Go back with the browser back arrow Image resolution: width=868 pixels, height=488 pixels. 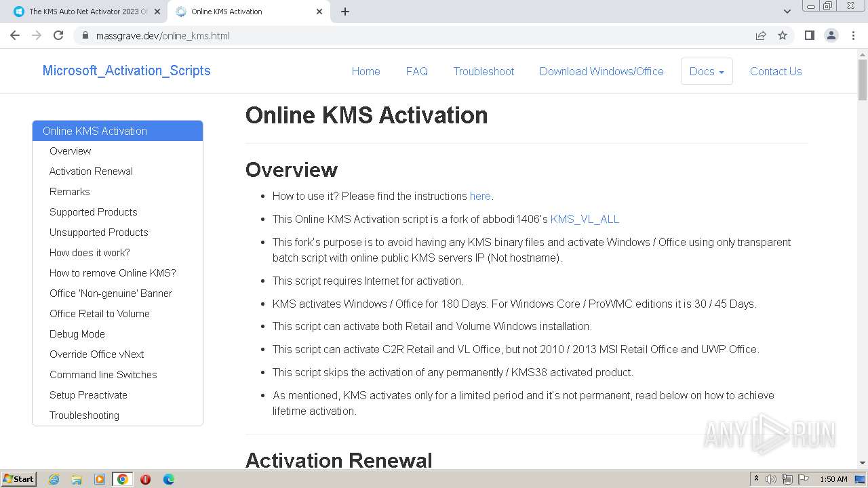click(15, 35)
